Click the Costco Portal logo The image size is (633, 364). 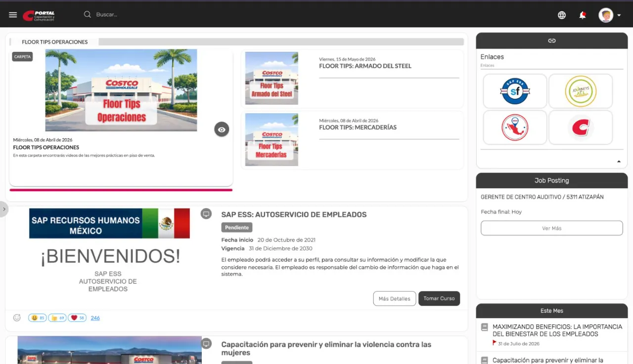39,15
